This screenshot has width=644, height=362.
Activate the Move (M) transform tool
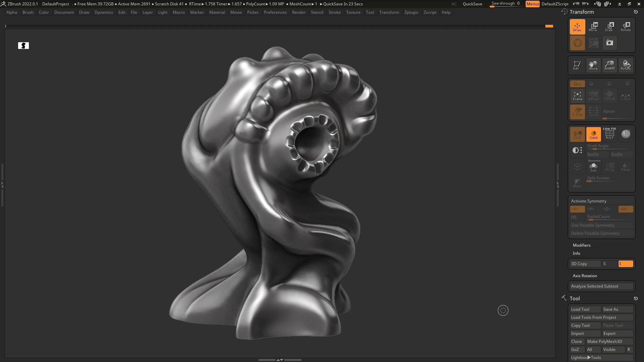[x=593, y=27]
